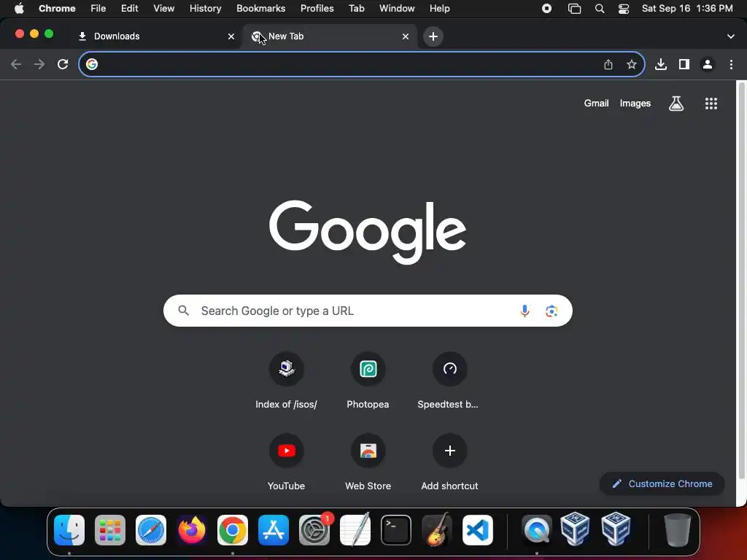Open the Gmail link
The height and width of the screenshot is (560, 747).
(x=597, y=104)
